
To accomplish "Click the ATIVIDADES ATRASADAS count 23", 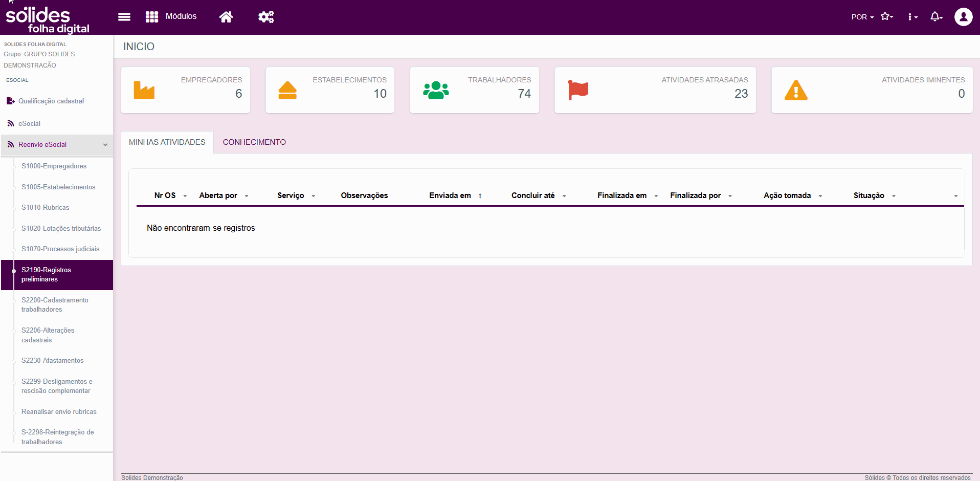I will coord(741,94).
